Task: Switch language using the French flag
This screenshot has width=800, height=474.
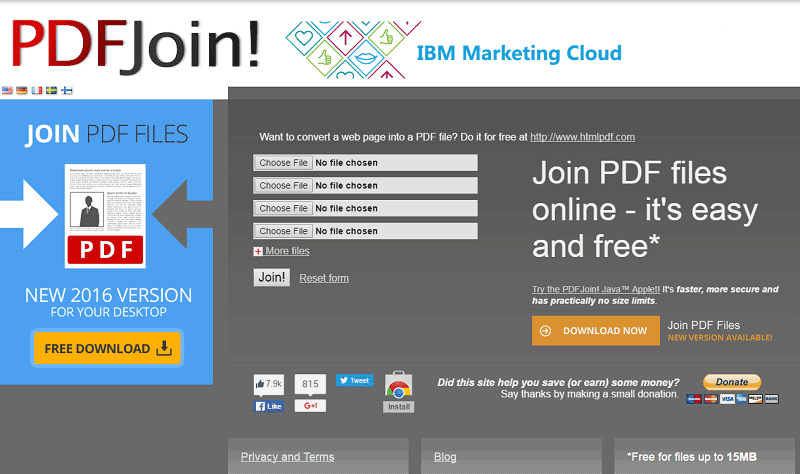Action: 37,90
